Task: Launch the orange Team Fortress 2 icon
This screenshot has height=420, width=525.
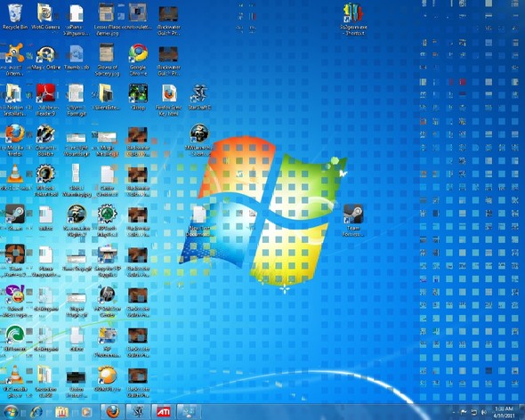Action: 15,261
